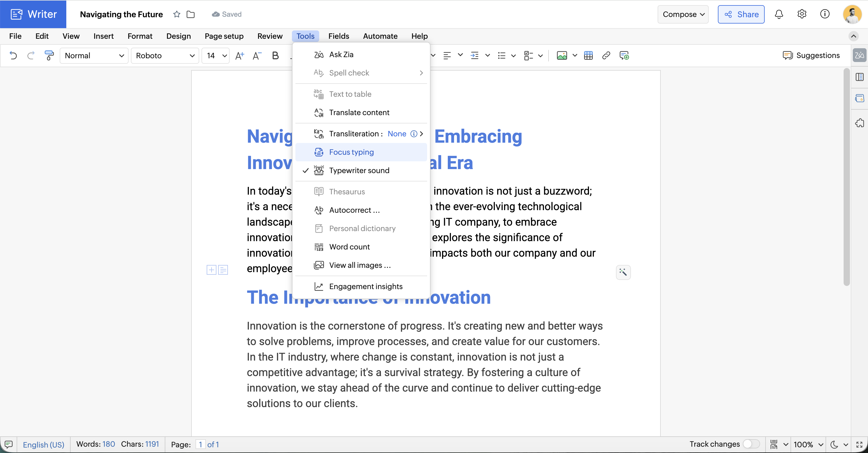The image size is (868, 453).
Task: Click the vertical document scrollbar
Action: tap(846, 177)
